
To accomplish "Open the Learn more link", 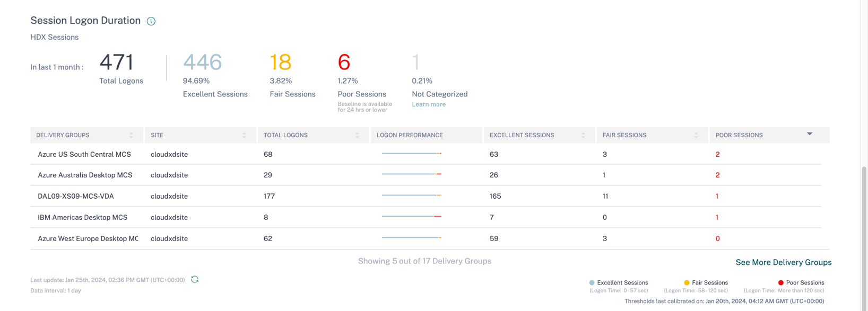I will pyautogui.click(x=429, y=104).
